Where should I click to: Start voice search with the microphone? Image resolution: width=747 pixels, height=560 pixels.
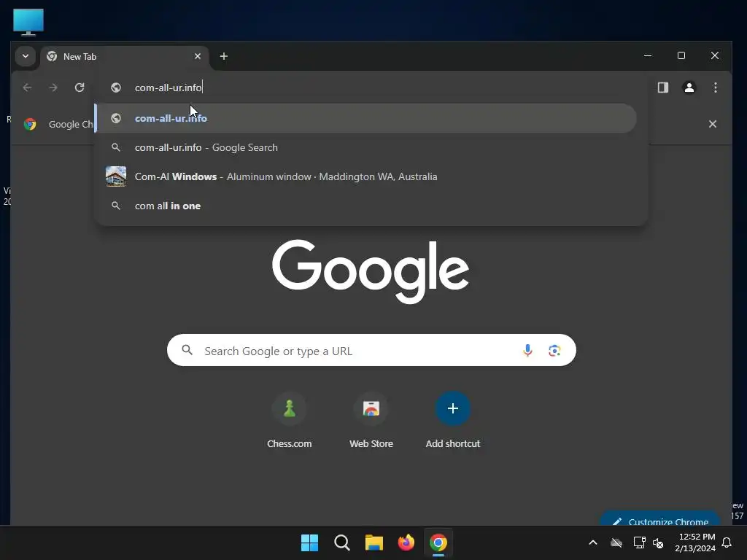coord(527,351)
